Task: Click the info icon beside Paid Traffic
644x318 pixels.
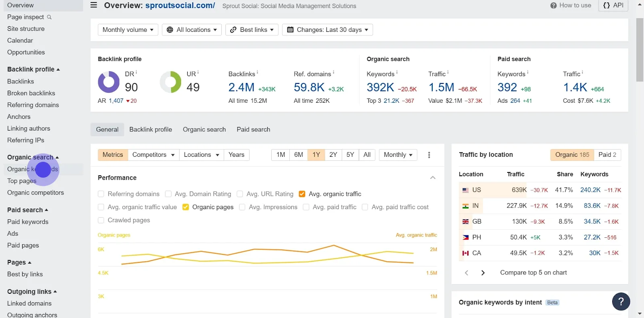Action: pos(582,73)
